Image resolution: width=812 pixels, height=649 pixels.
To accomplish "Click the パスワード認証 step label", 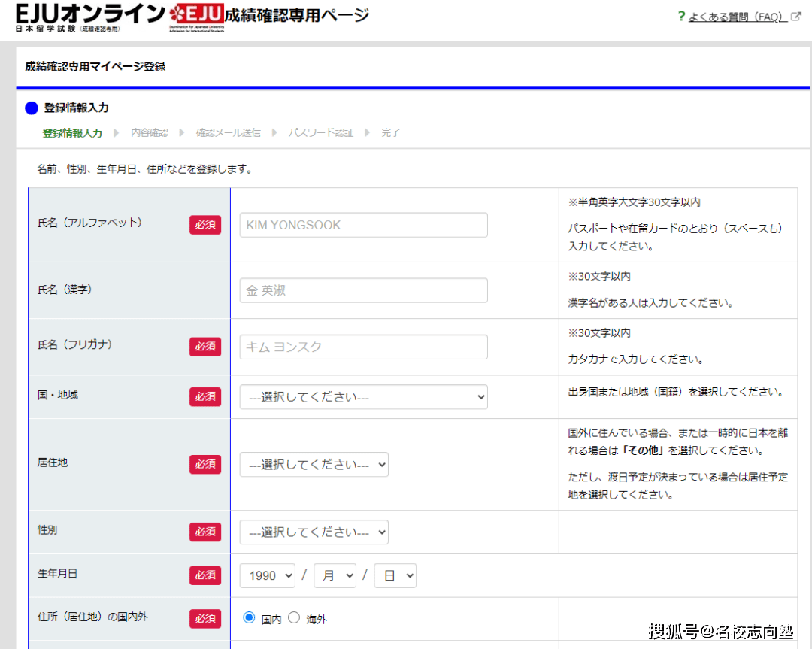I will (321, 133).
